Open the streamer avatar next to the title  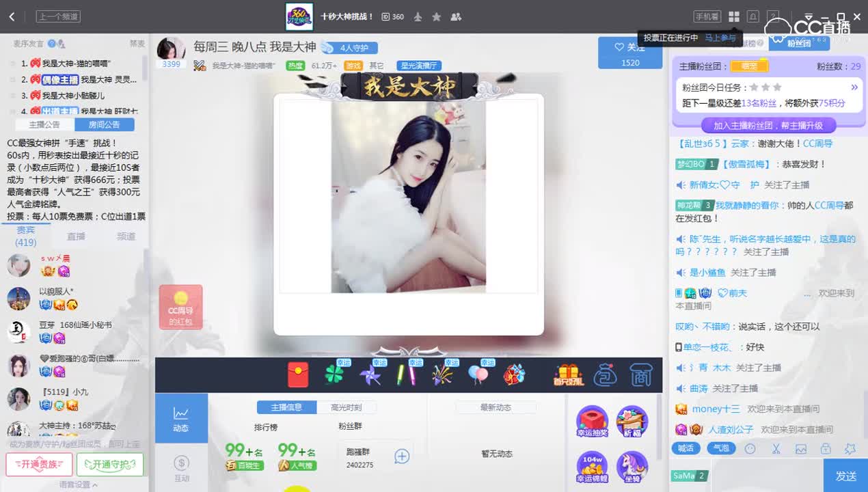tap(171, 49)
